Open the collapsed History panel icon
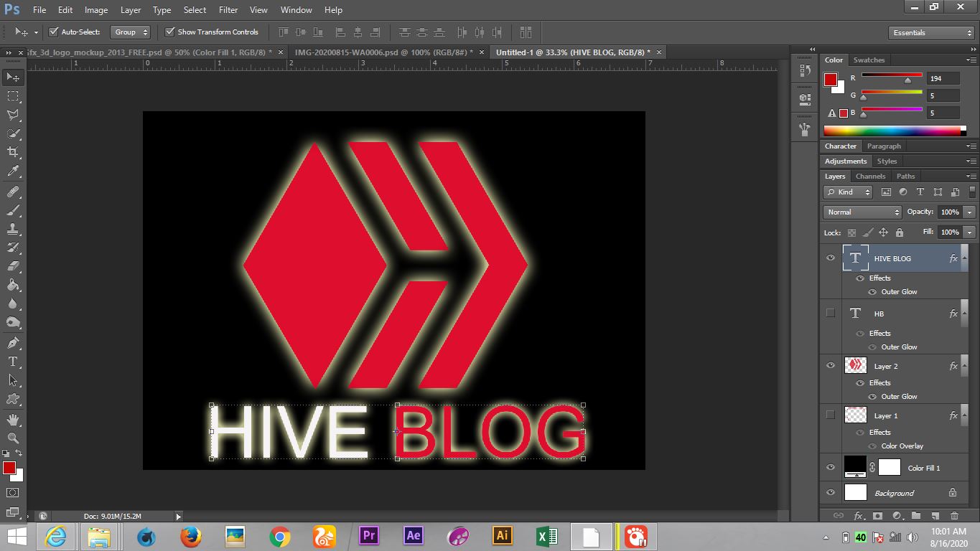 click(x=805, y=70)
